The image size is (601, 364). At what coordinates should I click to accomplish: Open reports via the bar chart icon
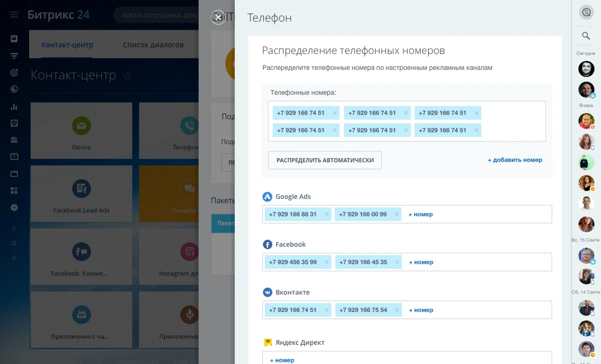(x=14, y=107)
